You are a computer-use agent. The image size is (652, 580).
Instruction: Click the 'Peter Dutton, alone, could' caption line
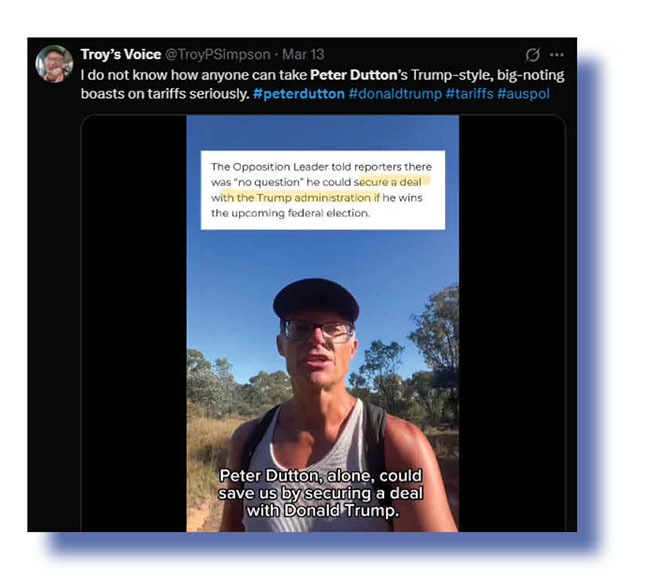(321, 476)
